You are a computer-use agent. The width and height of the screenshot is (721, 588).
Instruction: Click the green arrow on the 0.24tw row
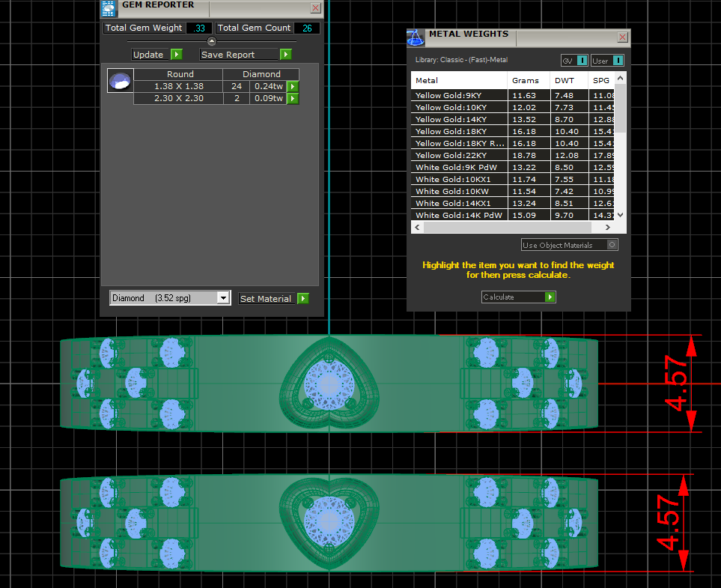(293, 86)
